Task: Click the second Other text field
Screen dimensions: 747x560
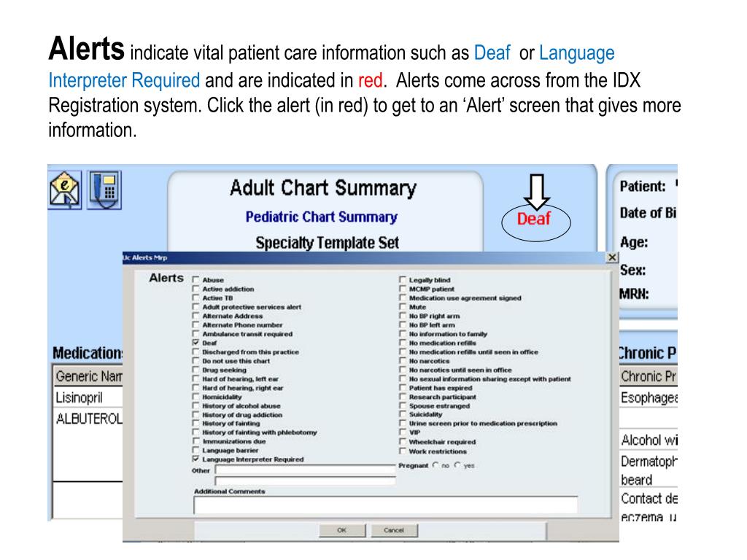Action: tap(305, 481)
